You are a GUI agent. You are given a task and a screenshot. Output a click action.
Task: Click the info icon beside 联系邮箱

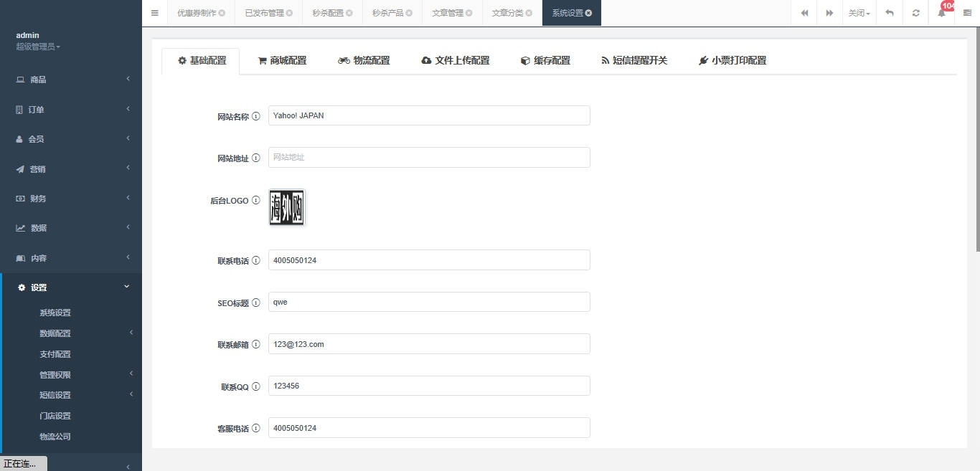256,345
